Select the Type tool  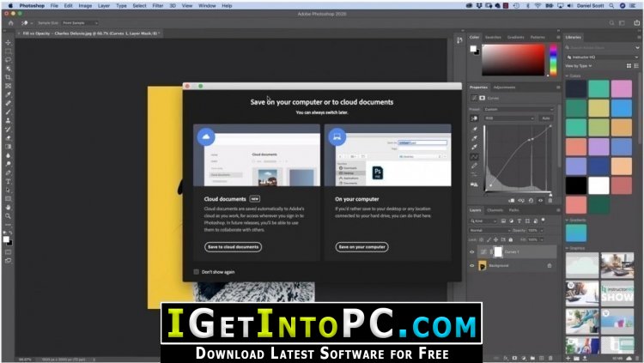click(9, 182)
